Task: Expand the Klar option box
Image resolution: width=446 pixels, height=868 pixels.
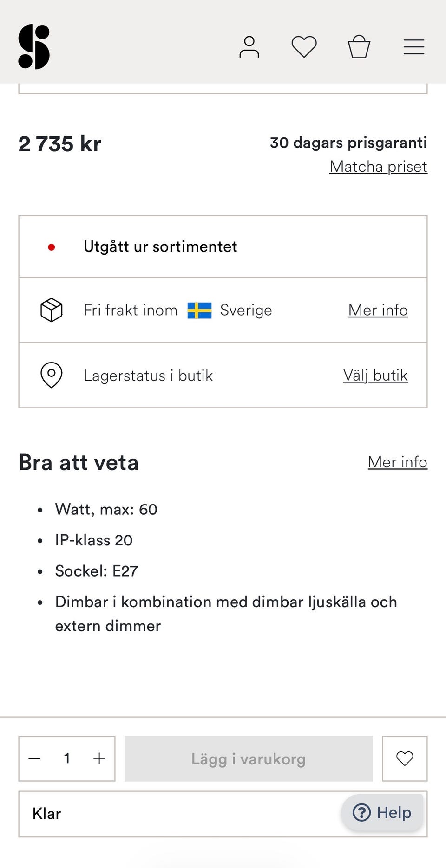Action: point(177,814)
